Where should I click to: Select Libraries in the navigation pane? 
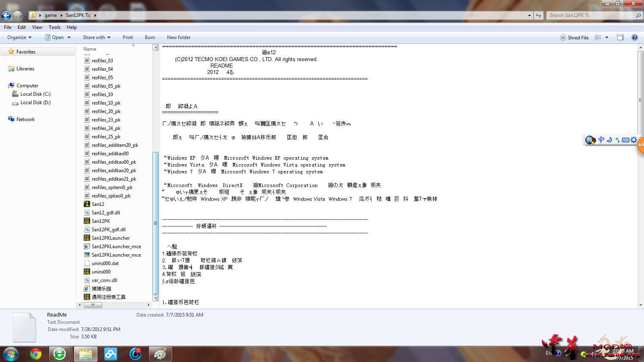pos(25,69)
